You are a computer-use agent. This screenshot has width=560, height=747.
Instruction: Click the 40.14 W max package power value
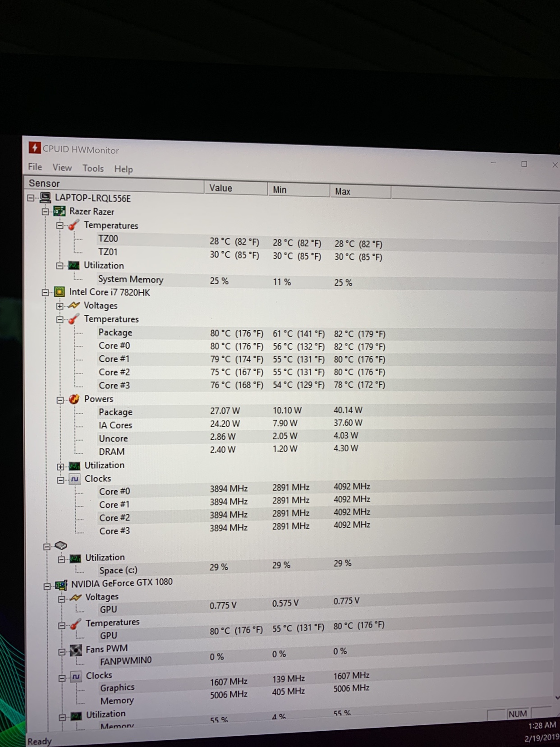348,410
